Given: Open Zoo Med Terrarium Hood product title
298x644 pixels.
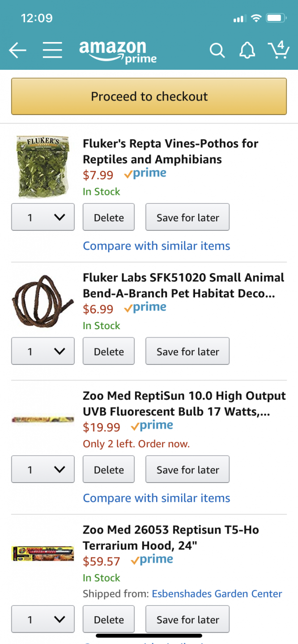Looking at the screenshot, I should click(x=171, y=538).
